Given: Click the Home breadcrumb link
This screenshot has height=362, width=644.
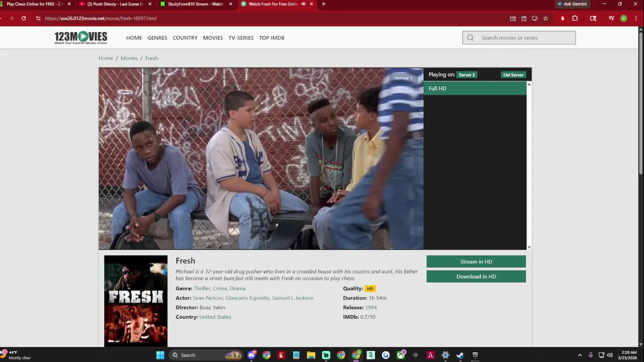Looking at the screenshot, I should [106, 58].
